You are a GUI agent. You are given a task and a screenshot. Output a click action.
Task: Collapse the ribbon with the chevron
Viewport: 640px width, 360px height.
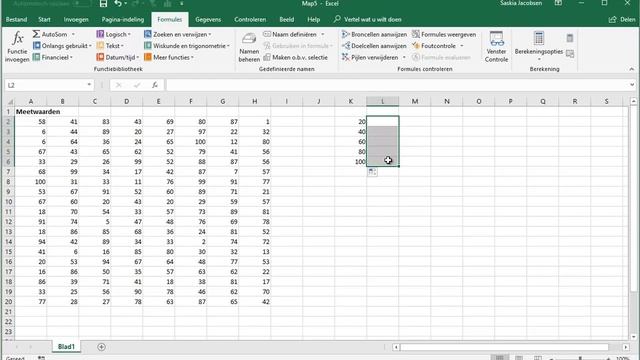(x=631, y=69)
